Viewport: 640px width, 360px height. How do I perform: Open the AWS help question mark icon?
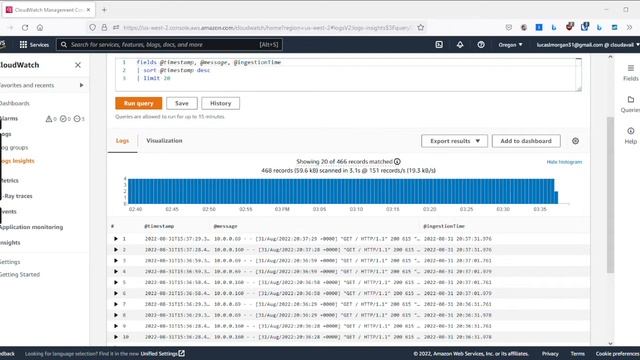(481, 44)
